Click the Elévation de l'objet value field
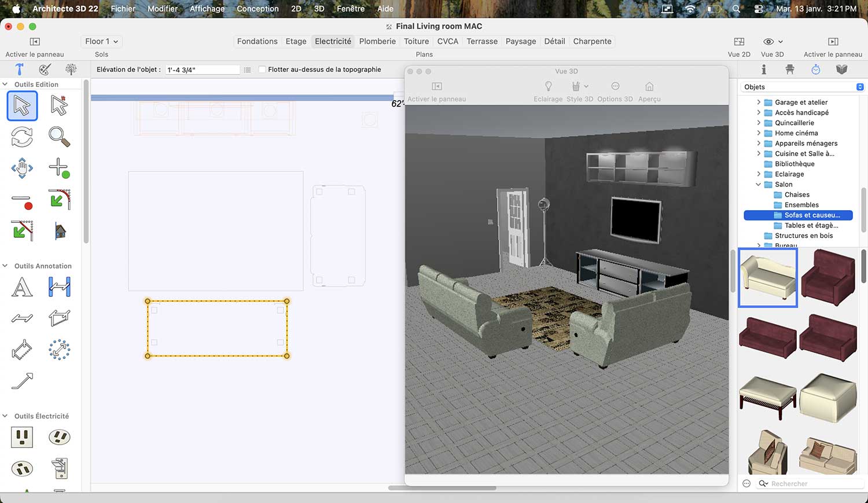This screenshot has width=868, height=503. point(203,69)
